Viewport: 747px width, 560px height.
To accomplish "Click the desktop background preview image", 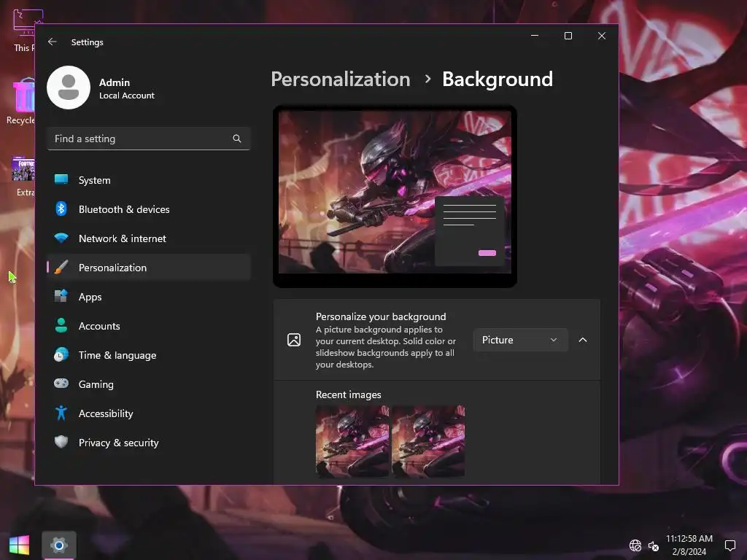I will click(x=395, y=192).
